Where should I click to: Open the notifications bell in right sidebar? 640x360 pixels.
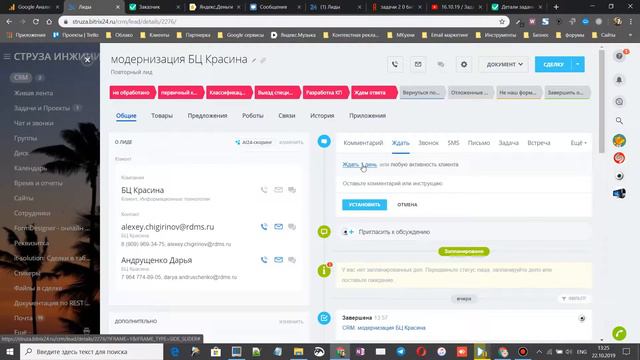619,80
